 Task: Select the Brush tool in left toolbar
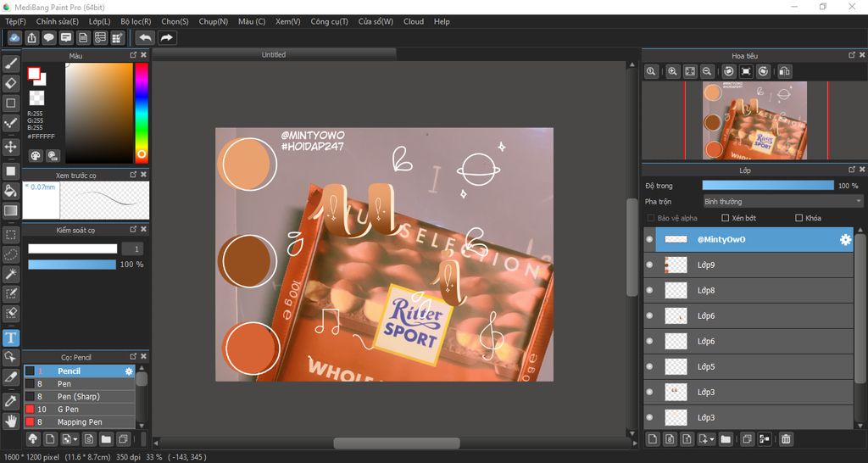10,64
